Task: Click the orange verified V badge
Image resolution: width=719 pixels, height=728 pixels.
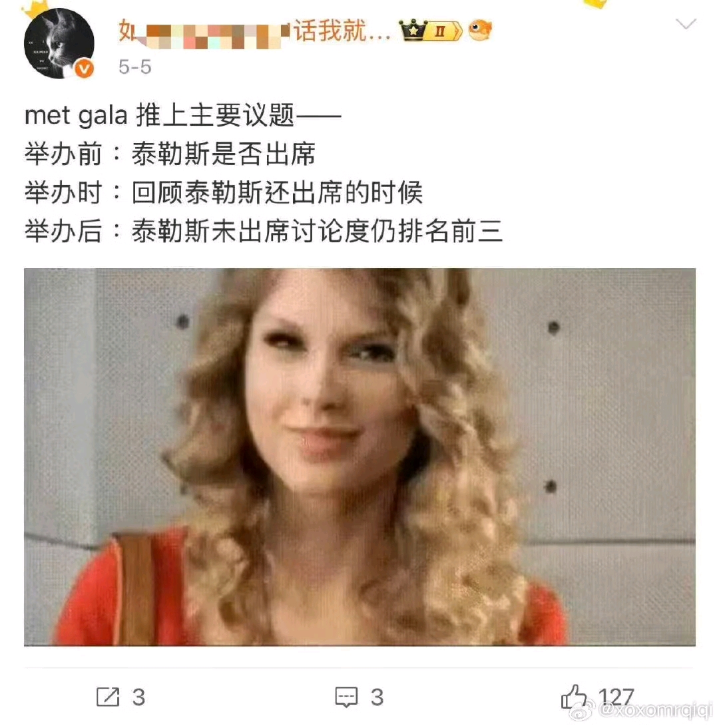Action: click(x=84, y=69)
